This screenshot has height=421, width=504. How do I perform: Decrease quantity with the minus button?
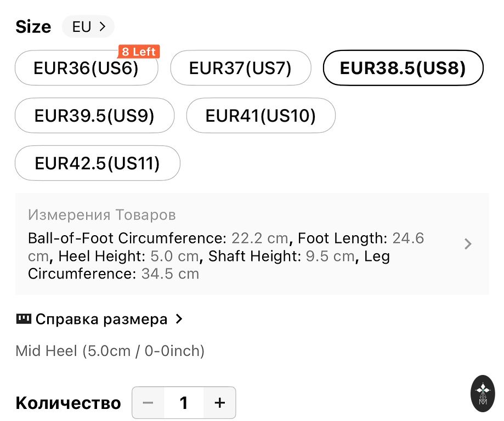[148, 403]
